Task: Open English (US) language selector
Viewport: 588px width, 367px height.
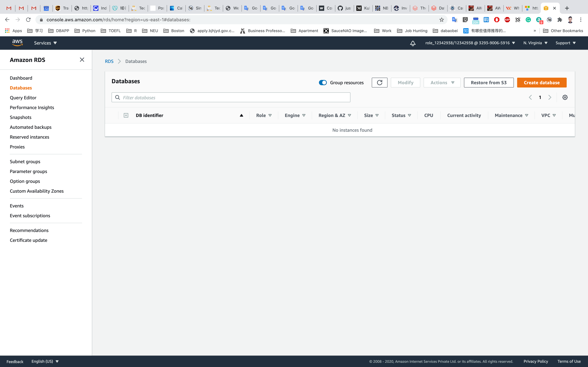Action: tap(45, 361)
